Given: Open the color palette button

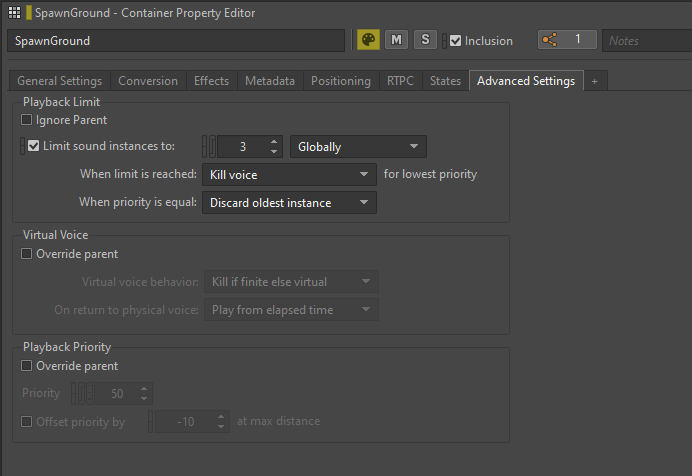Looking at the screenshot, I should click(x=368, y=40).
